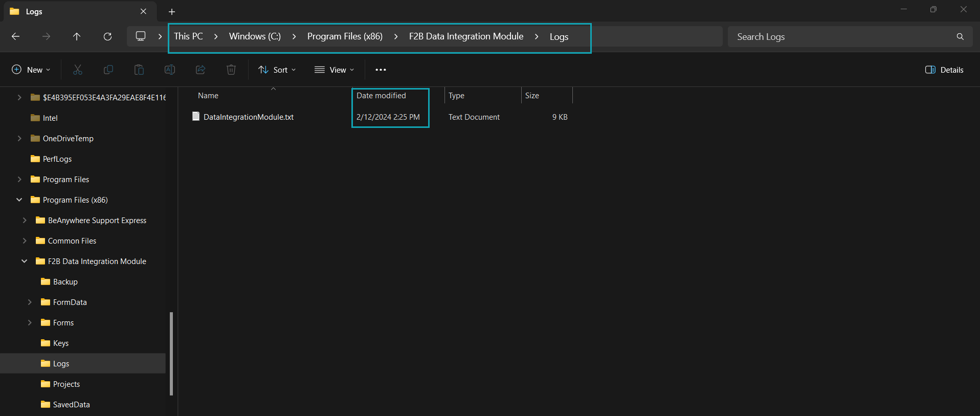Click the folder icon beside Common Files

pos(40,240)
